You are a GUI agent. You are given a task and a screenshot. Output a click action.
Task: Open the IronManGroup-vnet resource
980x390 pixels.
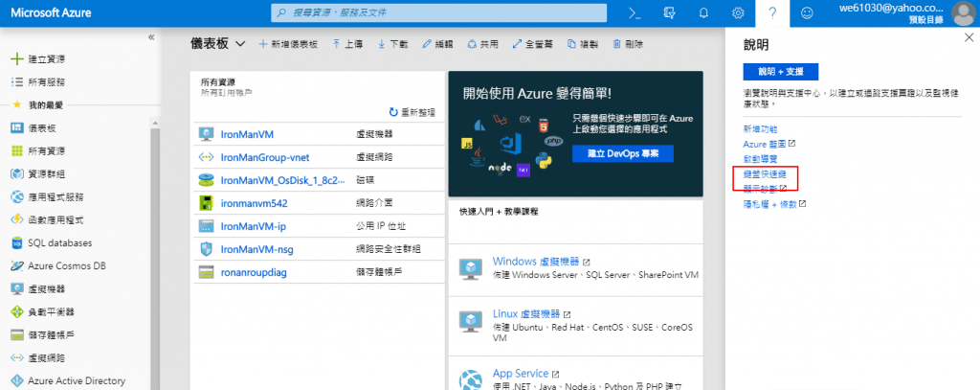point(265,157)
